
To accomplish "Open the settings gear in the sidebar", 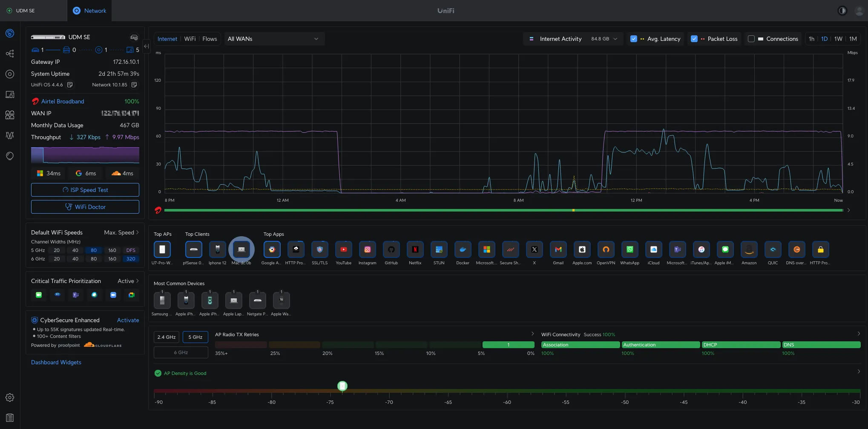I will (x=10, y=398).
